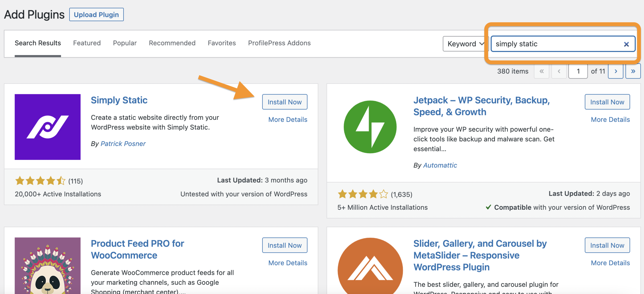Go to next page of plugin results
644x294 pixels.
pos(616,71)
